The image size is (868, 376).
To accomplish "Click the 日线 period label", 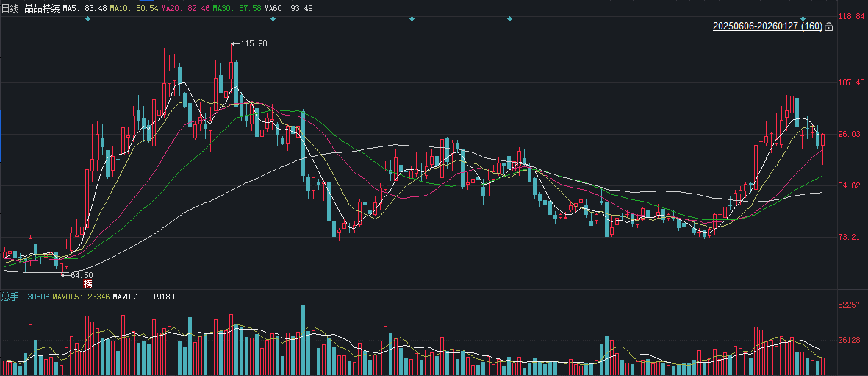I will pos(11,7).
